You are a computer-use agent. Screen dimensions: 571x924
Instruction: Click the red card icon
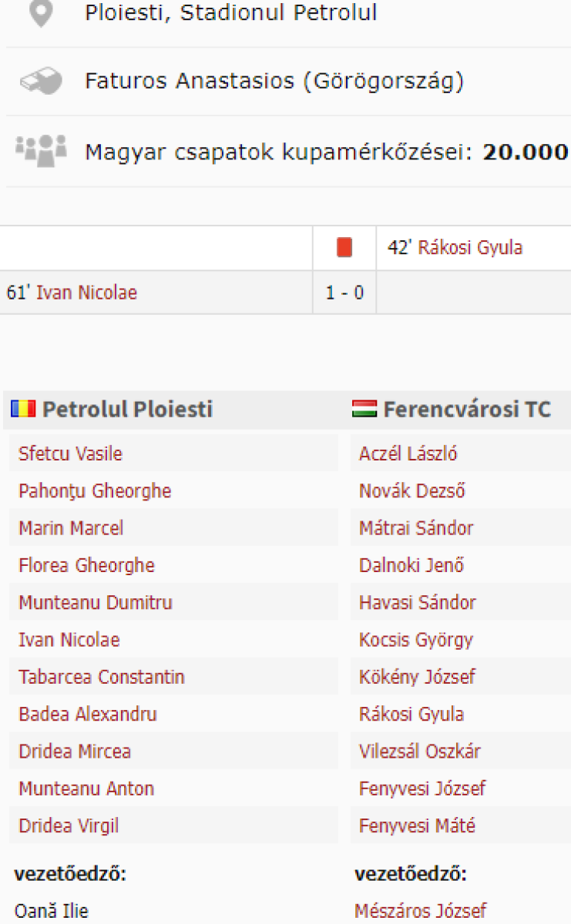[344, 248]
